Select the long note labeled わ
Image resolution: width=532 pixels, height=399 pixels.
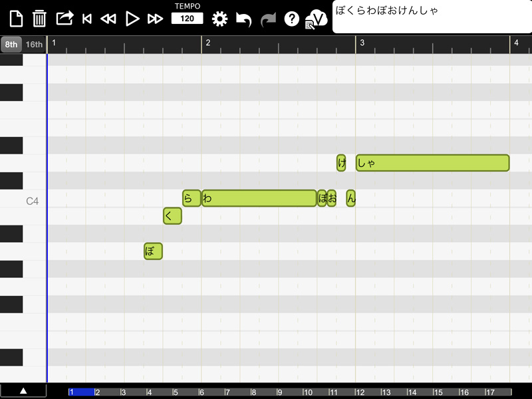pyautogui.click(x=259, y=198)
